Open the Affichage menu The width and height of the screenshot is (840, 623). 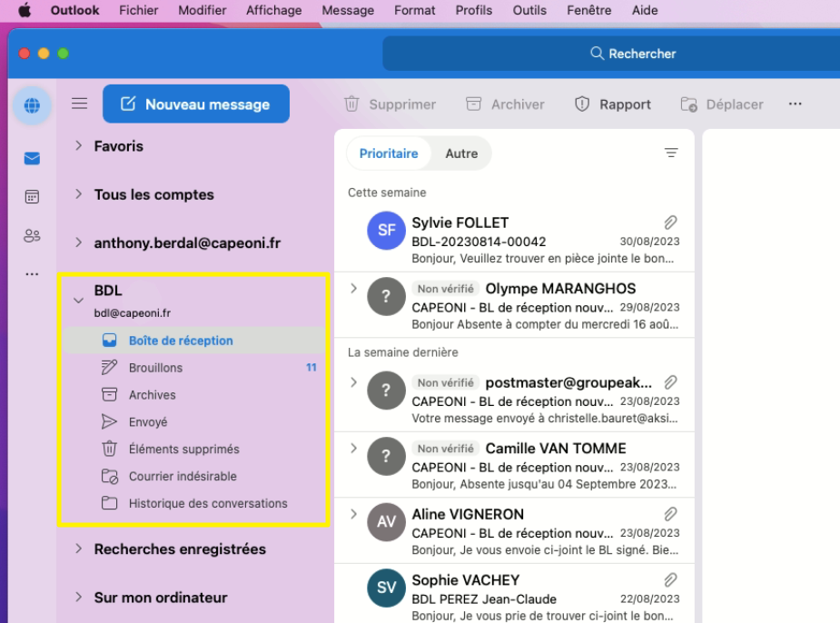[x=273, y=10]
